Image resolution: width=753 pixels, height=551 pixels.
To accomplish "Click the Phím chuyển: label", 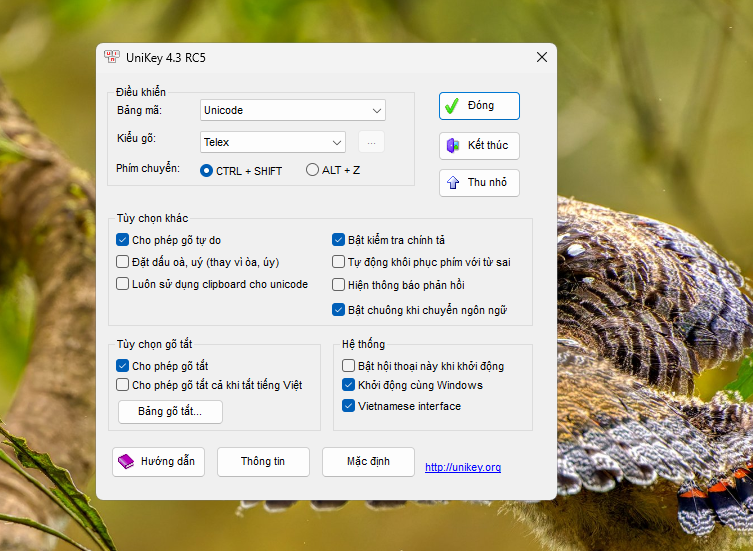I will 148,169.
